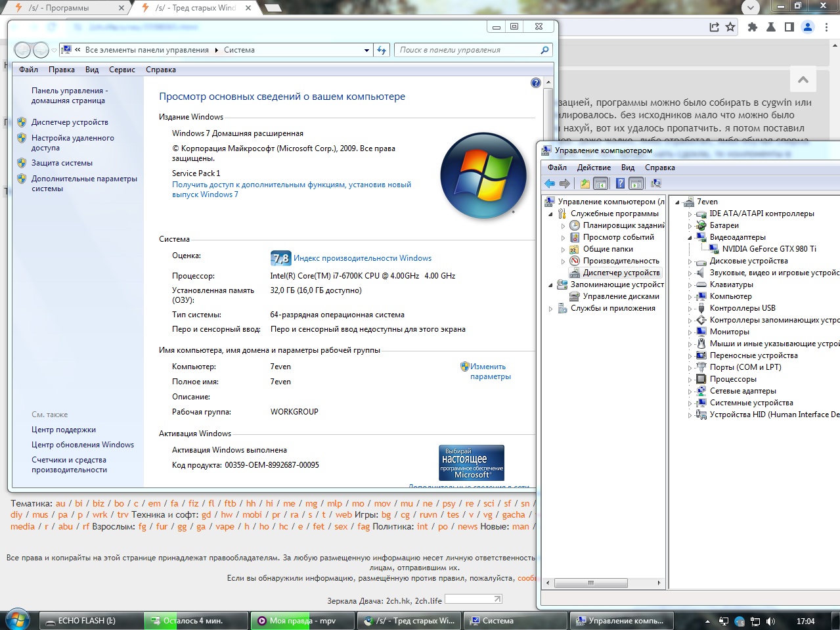Click the back button in the System window
Viewport: 840px width, 630px height.
(x=22, y=50)
